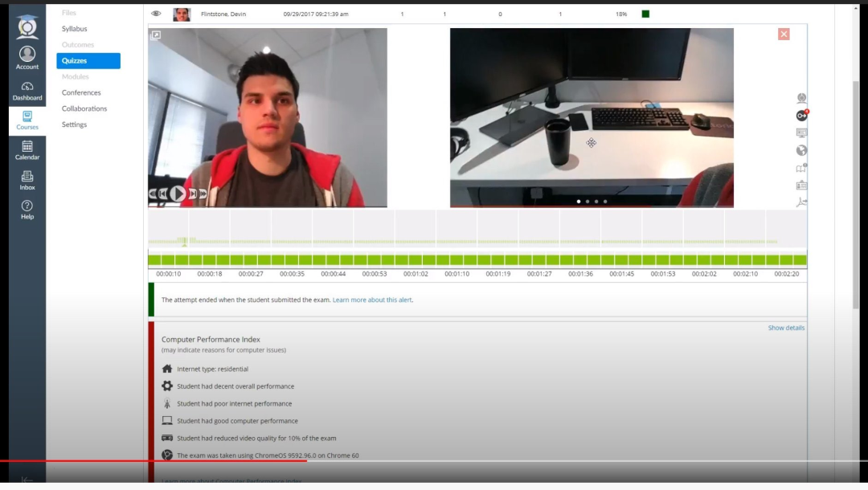The height and width of the screenshot is (490, 868).
Task: Click the '00:00:53' timeline label
Action: [x=375, y=274]
